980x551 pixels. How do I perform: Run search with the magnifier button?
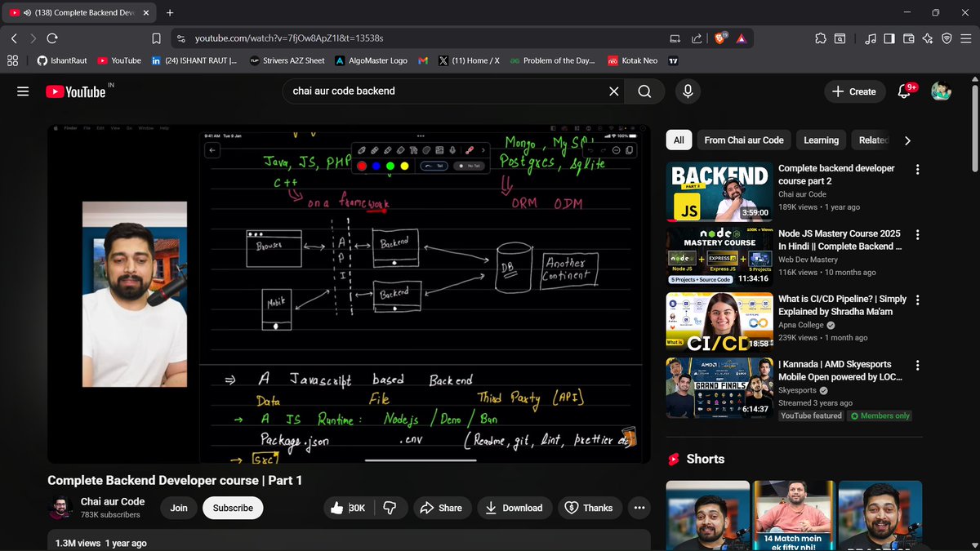[x=645, y=91]
